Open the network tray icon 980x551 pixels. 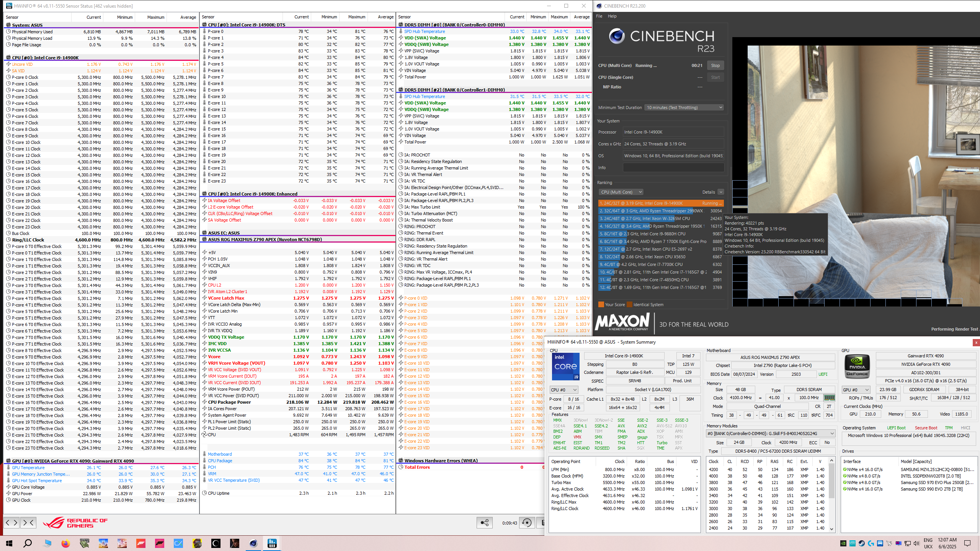tap(908, 543)
